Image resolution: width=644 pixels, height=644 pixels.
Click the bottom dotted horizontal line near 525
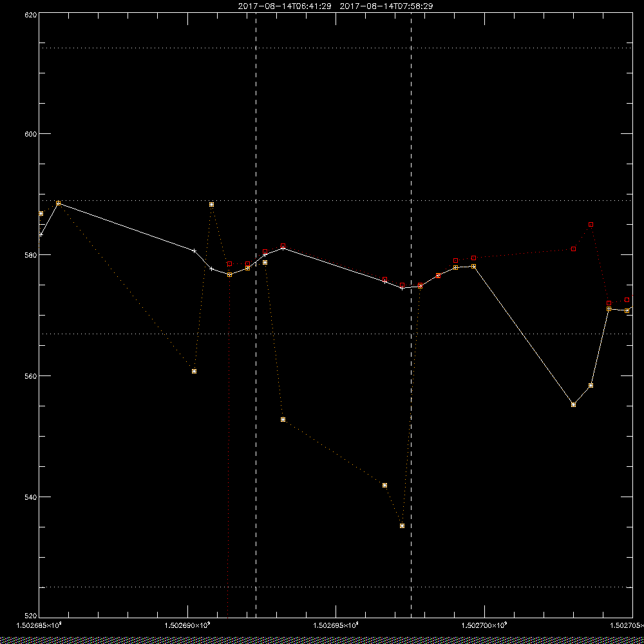[x=336, y=587]
